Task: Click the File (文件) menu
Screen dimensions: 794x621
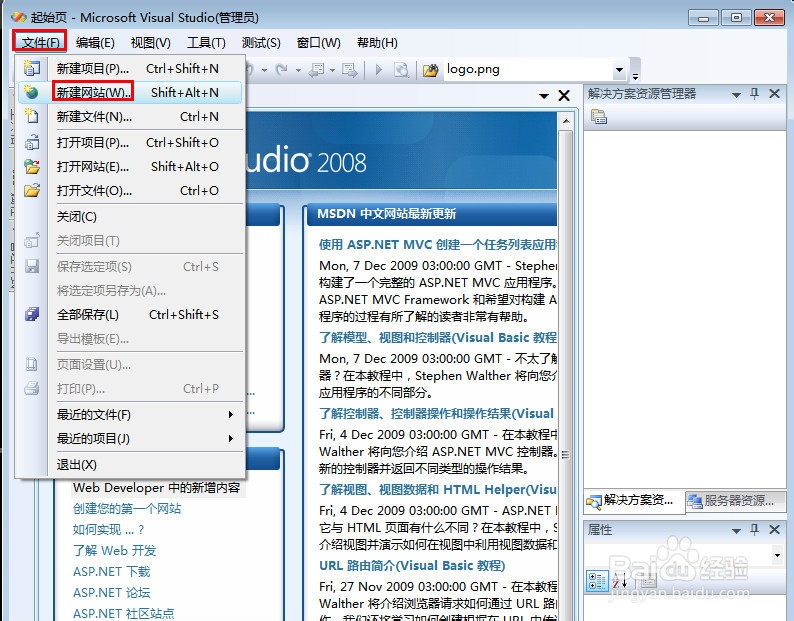Action: pyautogui.click(x=39, y=42)
